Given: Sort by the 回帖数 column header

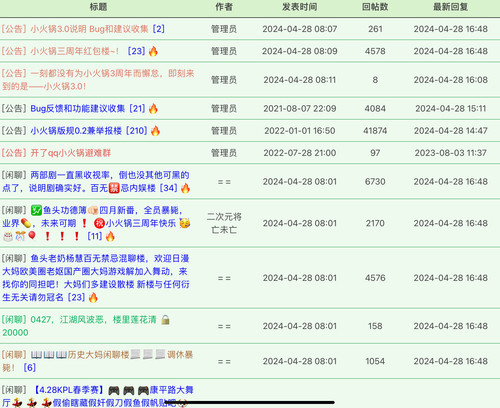Looking at the screenshot, I should 375,7.
